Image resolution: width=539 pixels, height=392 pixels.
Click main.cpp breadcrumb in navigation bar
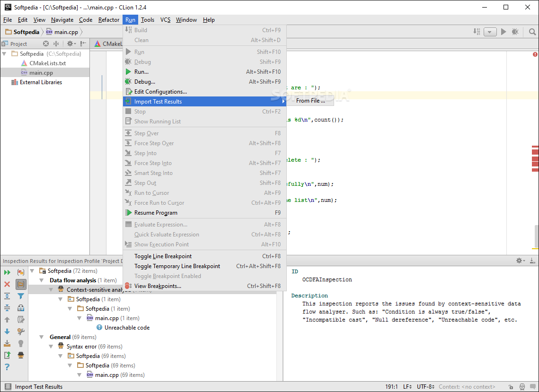click(x=62, y=32)
